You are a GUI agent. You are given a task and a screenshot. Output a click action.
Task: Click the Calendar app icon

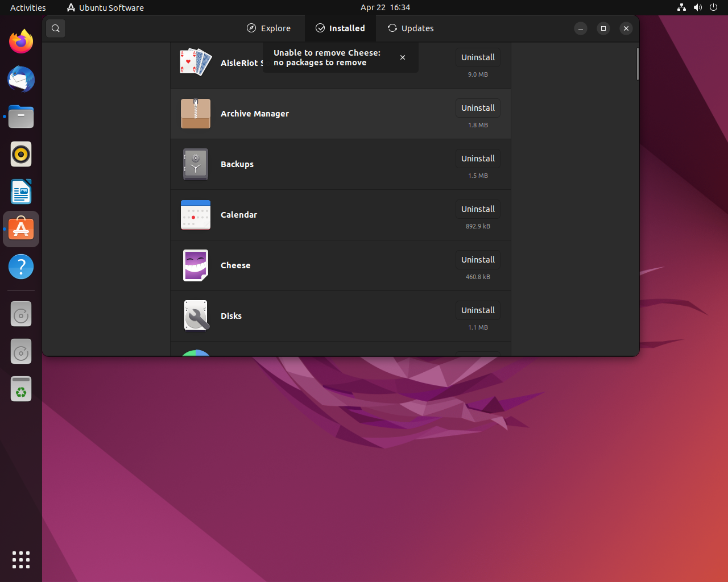click(196, 215)
